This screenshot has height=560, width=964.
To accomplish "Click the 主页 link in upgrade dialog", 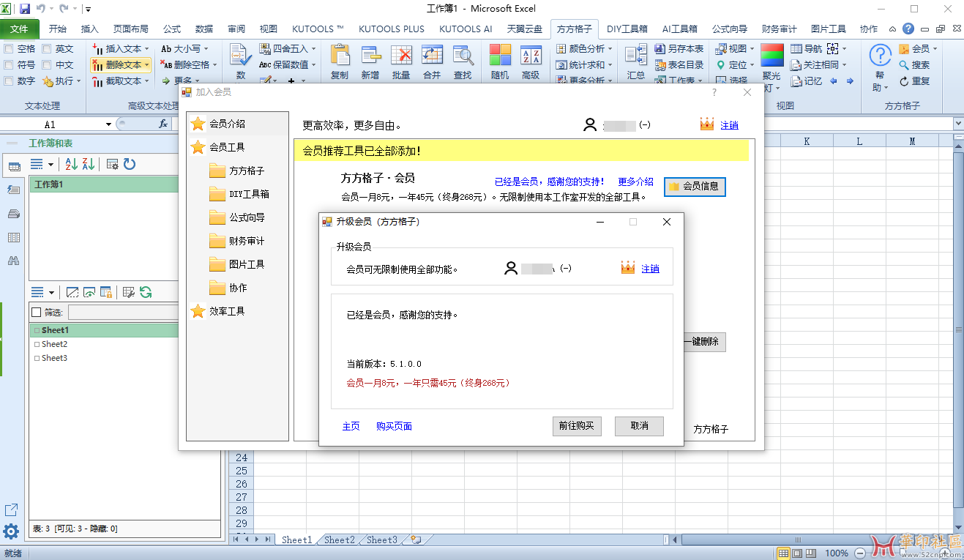I will point(351,426).
